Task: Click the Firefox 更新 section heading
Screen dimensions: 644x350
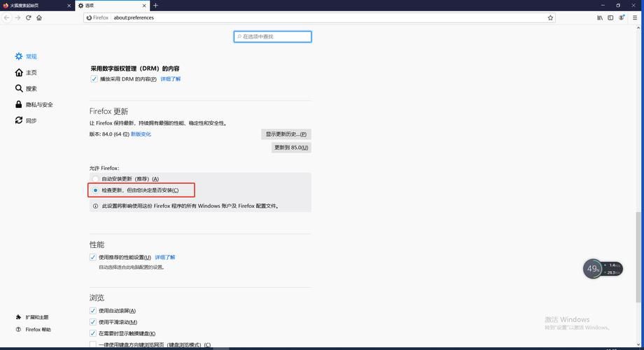Action: [x=108, y=111]
